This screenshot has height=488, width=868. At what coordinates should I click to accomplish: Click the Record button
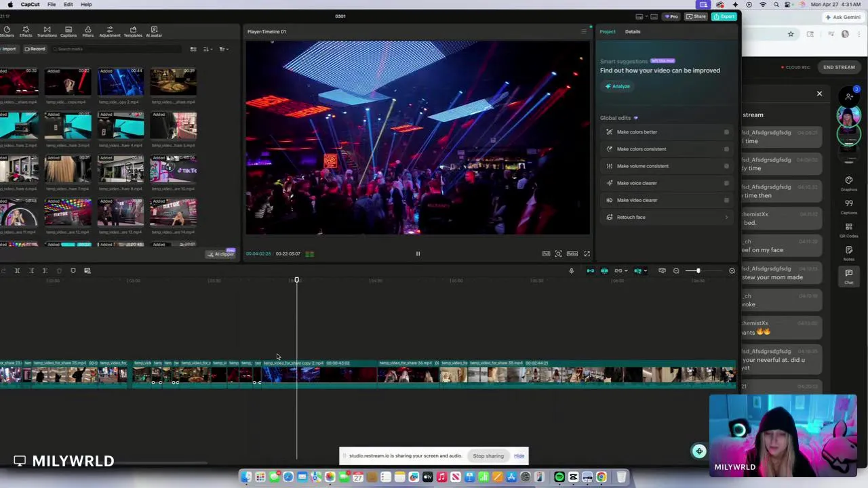coord(35,49)
